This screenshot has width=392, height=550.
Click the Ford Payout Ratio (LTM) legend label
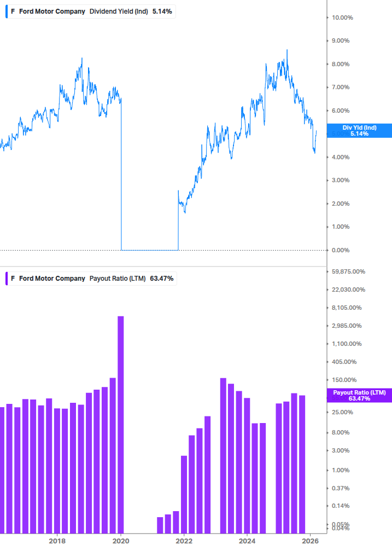pyautogui.click(x=92, y=279)
